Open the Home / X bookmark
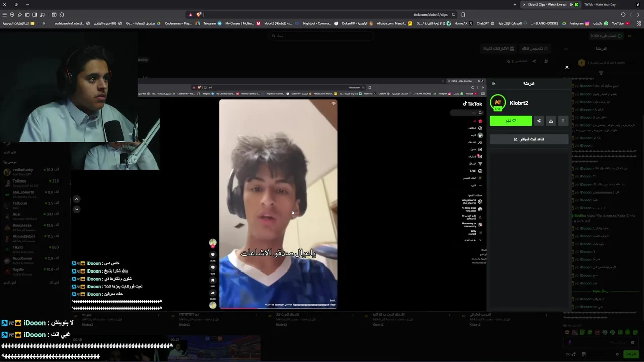The width and height of the screenshot is (644, 362). (463, 23)
